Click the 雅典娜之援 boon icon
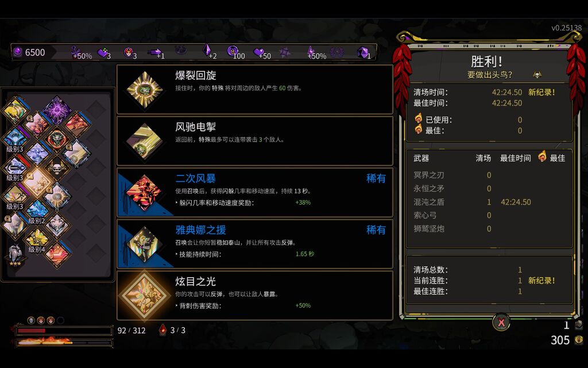The image size is (588, 368). coord(144,244)
